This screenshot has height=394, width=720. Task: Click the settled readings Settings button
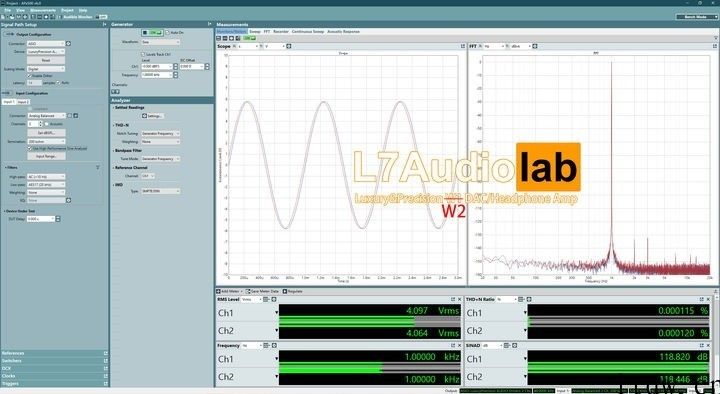[x=152, y=116]
